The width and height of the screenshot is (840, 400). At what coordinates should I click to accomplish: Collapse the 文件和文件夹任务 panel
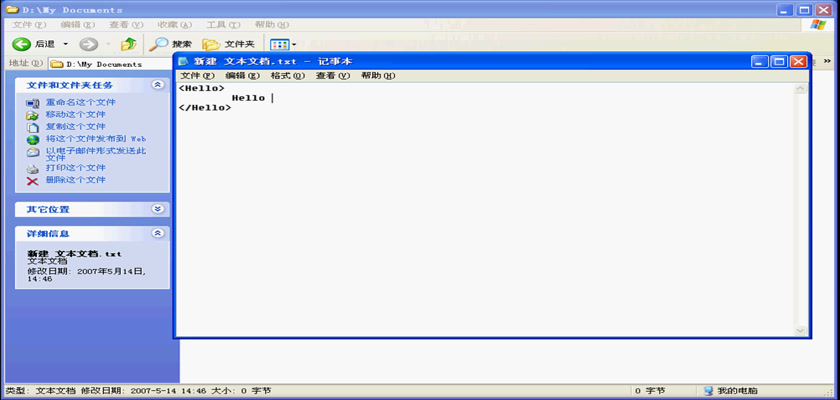[158, 85]
